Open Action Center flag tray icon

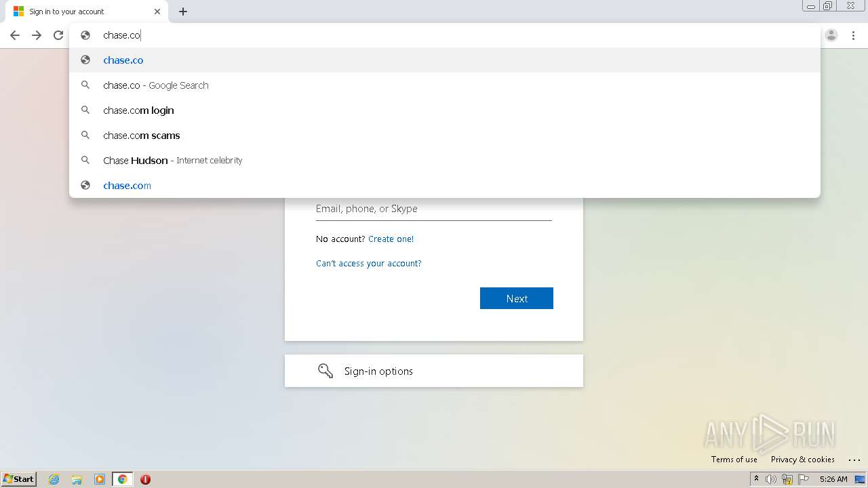(804, 479)
